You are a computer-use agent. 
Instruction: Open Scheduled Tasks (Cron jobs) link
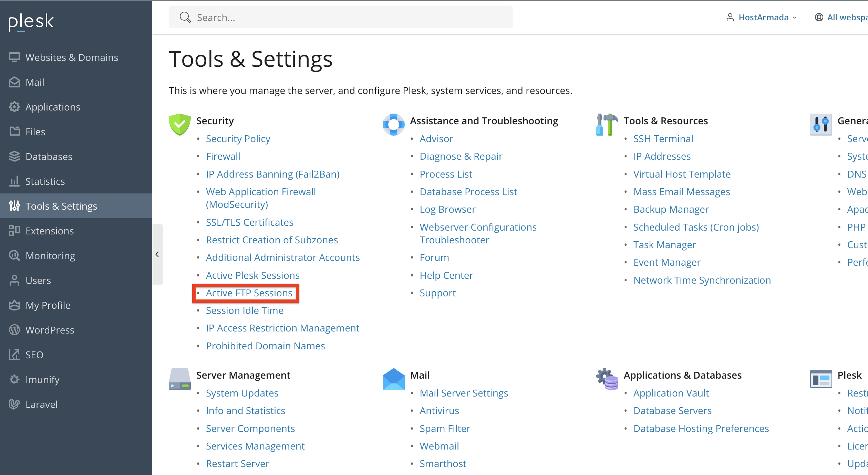pyautogui.click(x=696, y=227)
